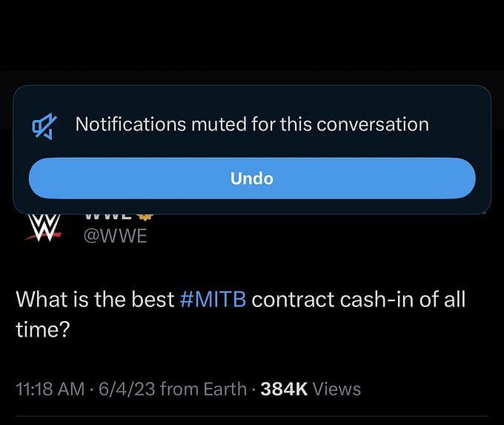Open the #MITB hashtag
504x425 pixels.
213,299
